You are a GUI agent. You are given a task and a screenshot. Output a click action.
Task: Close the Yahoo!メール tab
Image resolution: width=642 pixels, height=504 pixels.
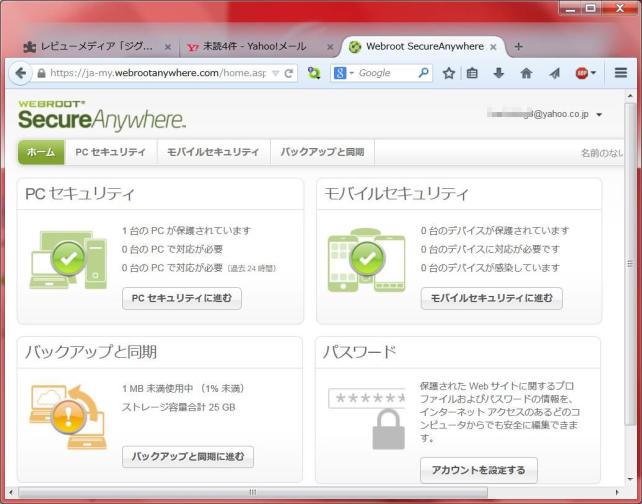point(330,47)
